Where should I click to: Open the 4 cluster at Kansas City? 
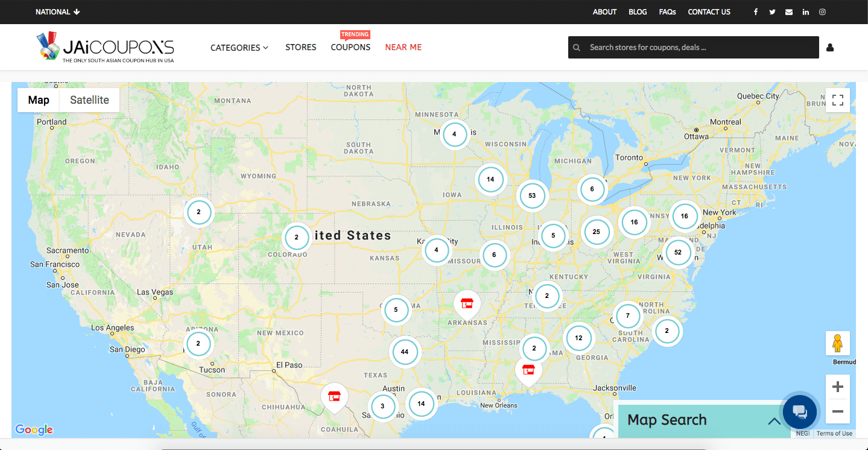pos(437,250)
